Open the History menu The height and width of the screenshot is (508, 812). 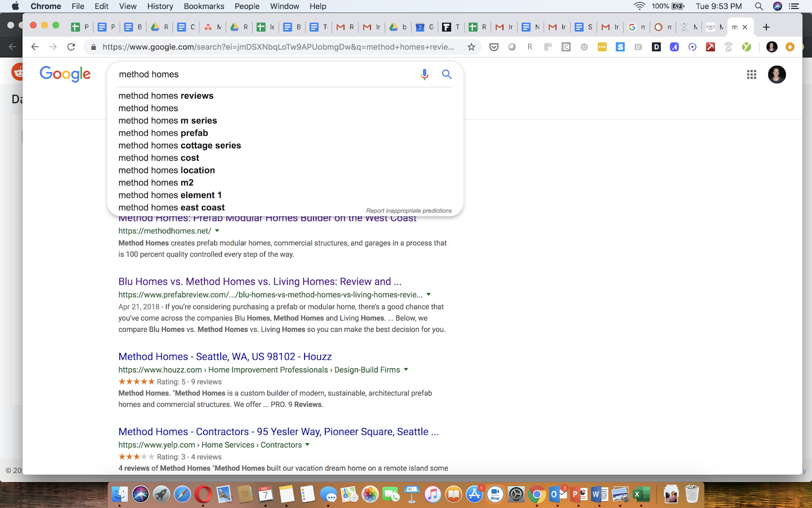coord(160,6)
